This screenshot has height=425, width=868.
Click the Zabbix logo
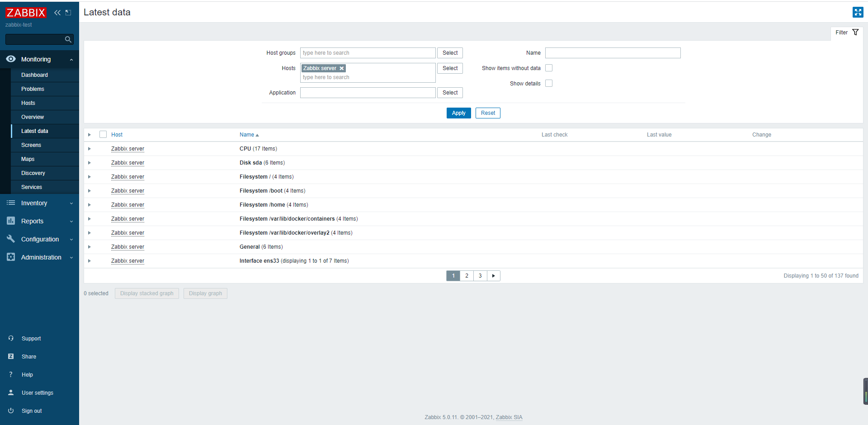[26, 13]
